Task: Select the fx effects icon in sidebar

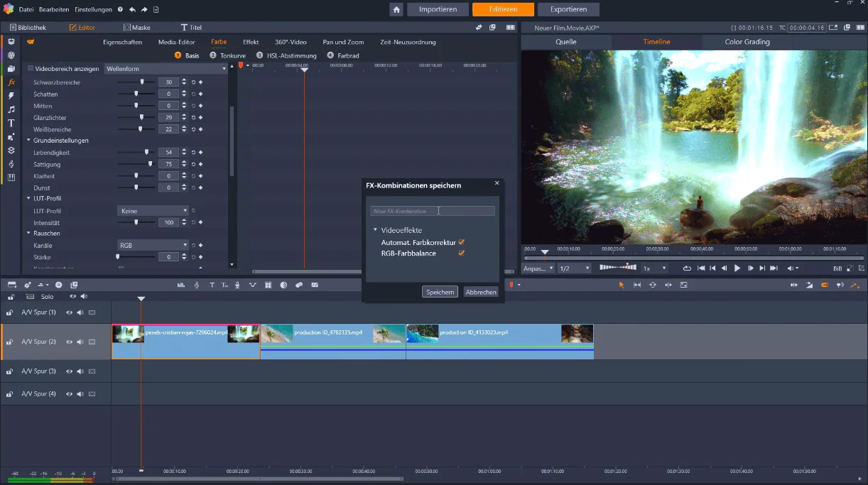Action: (11, 82)
